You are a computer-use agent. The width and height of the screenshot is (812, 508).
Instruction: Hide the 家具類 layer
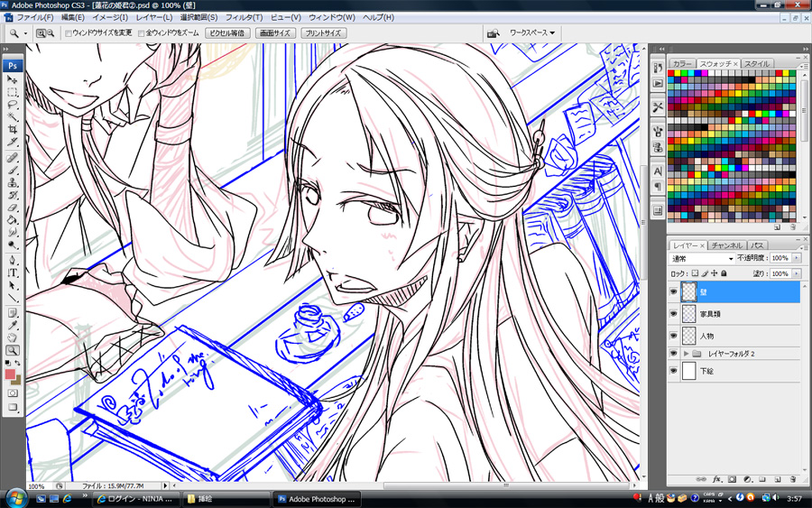tap(673, 314)
